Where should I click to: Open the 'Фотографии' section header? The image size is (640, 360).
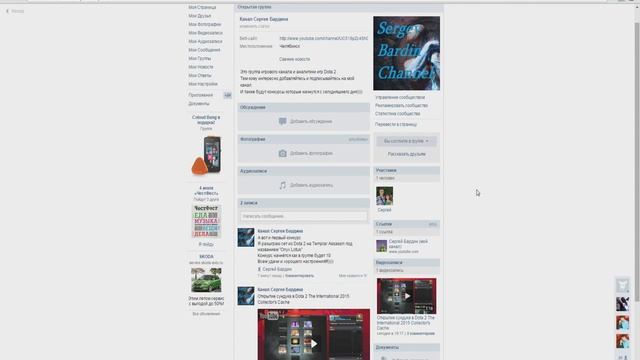pyautogui.click(x=304, y=139)
